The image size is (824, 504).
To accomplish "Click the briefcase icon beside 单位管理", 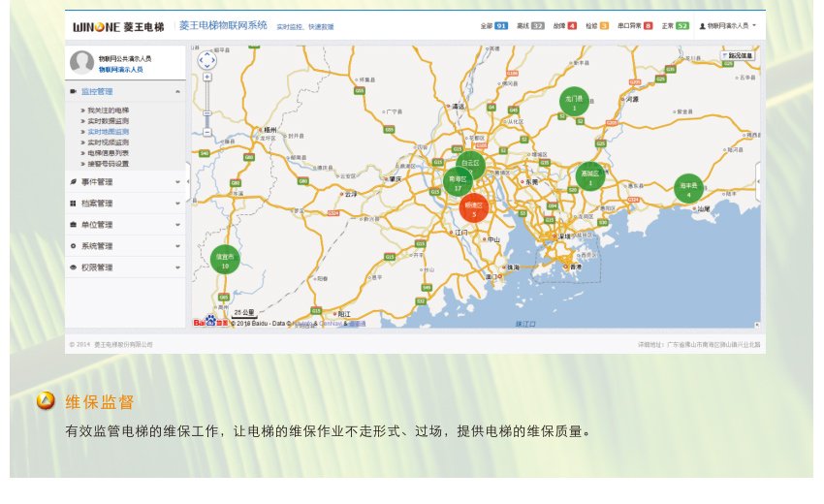I will tap(73, 225).
